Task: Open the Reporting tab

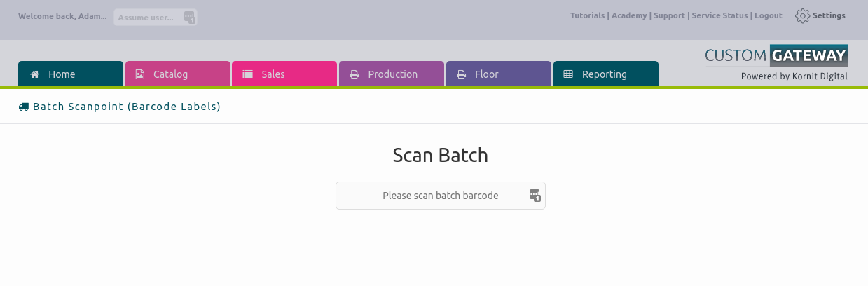Action: pos(606,74)
